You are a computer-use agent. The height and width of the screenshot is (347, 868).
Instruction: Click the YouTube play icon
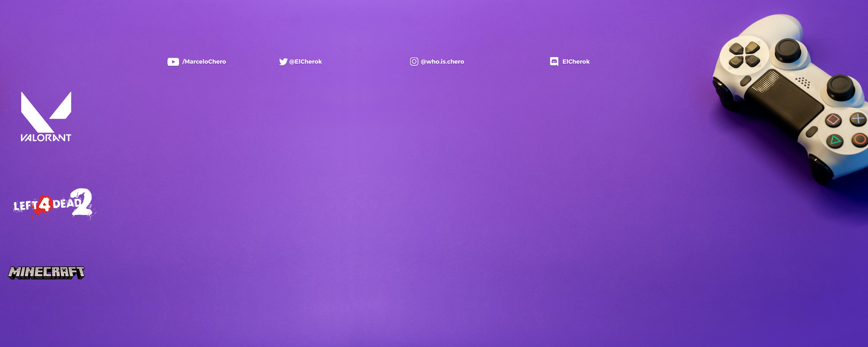click(x=173, y=62)
